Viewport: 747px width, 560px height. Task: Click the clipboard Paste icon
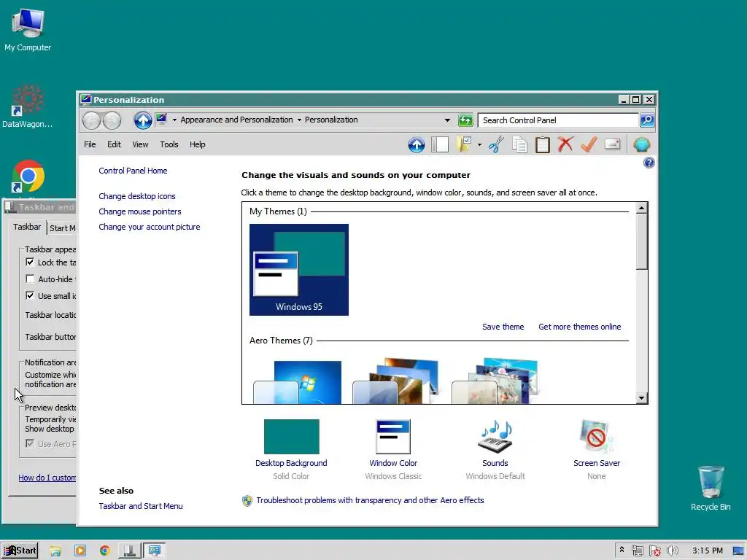pyautogui.click(x=542, y=145)
